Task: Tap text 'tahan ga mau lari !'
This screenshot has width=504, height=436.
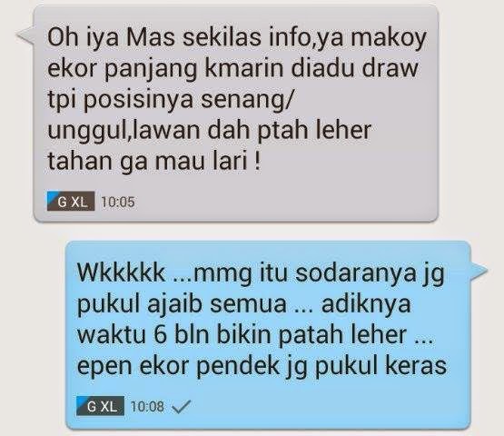Action: [154, 161]
